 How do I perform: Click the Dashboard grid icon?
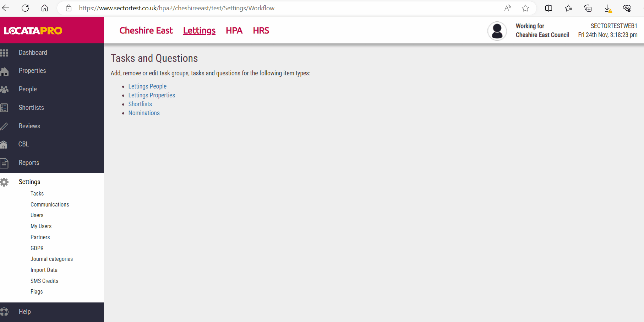coord(4,53)
